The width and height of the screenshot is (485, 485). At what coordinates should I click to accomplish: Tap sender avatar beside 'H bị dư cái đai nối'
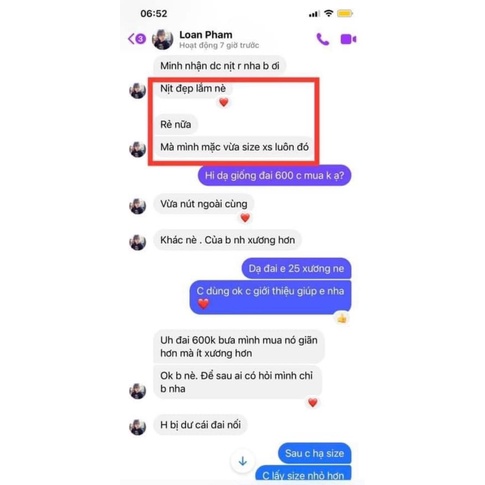click(138, 427)
